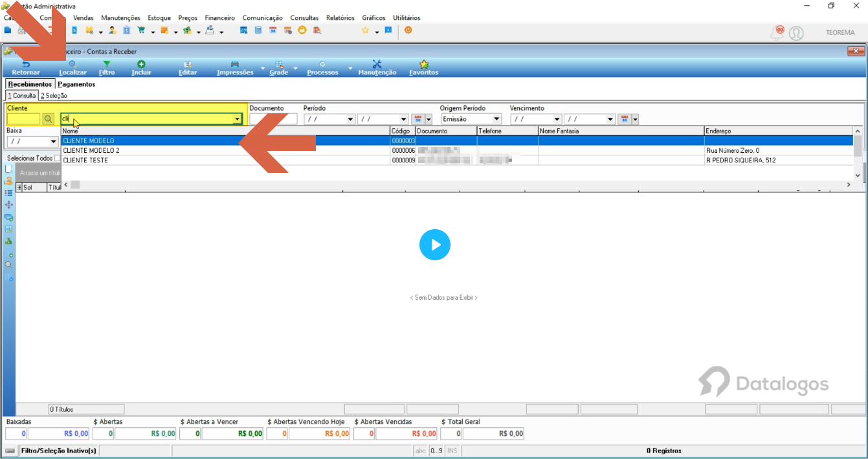Click the magnifier icon in left sidebar
868x459 pixels.
(8, 265)
